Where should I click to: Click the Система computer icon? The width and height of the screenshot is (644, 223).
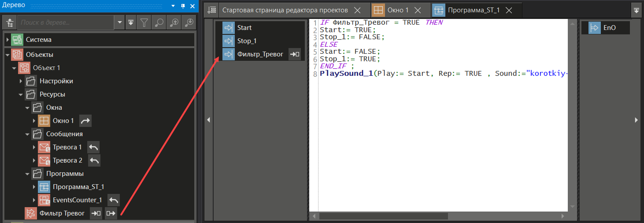coord(17,40)
